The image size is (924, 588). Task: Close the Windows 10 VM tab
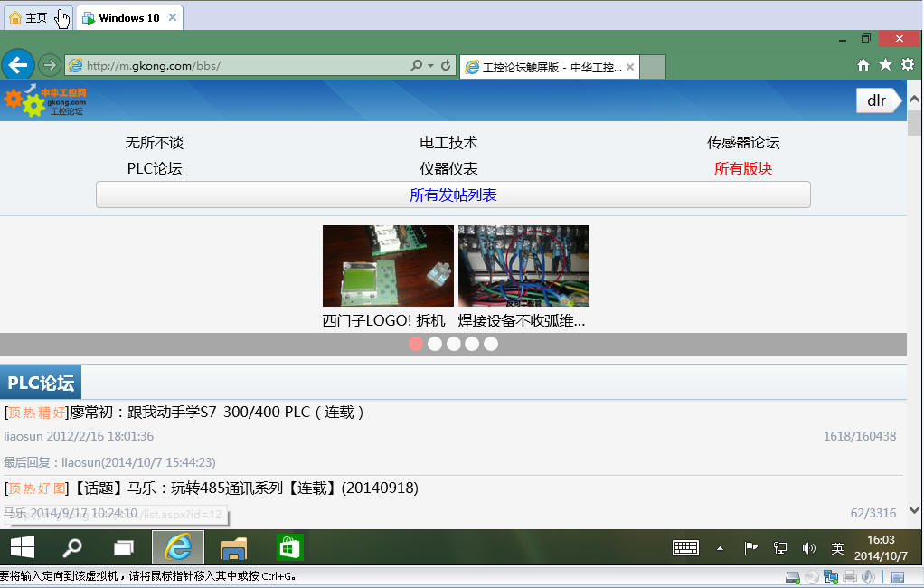pyautogui.click(x=173, y=17)
